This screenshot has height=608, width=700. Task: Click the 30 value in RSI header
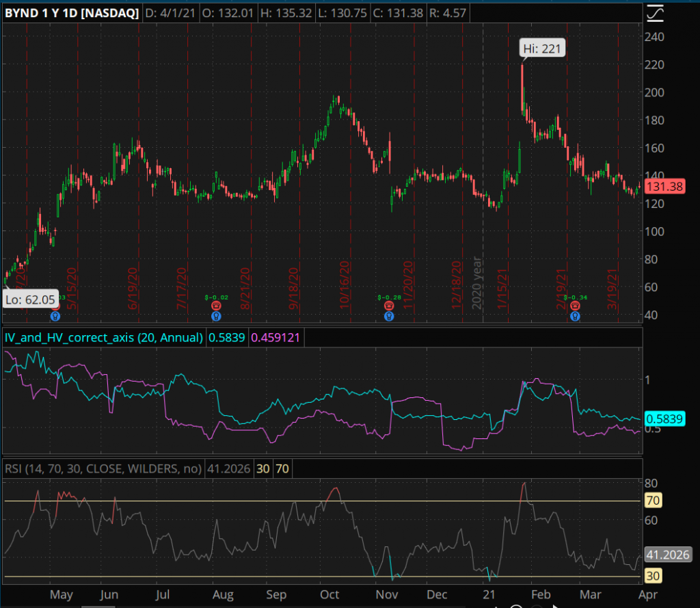pos(263,468)
